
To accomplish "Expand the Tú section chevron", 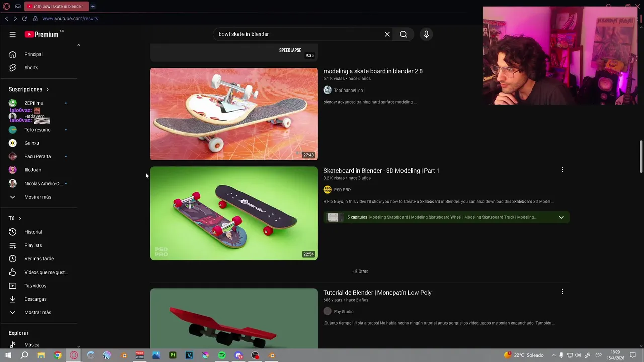I will [20, 219].
